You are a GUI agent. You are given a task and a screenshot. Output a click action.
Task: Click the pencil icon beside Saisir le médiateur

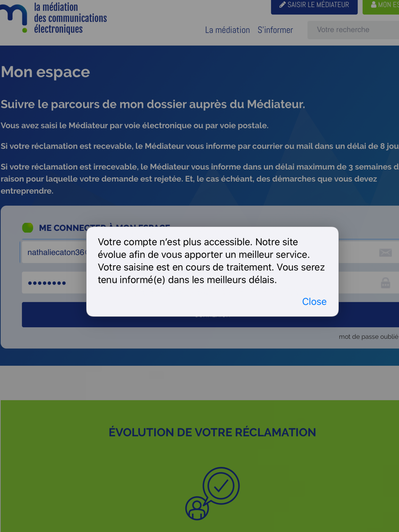click(x=282, y=5)
